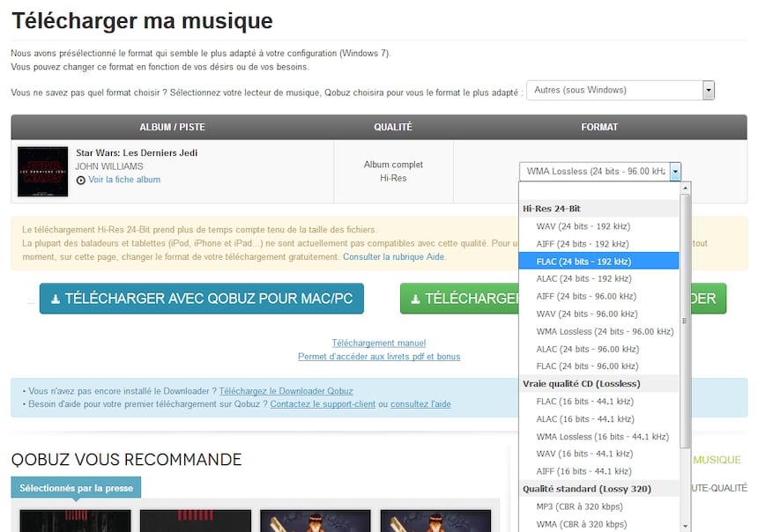Click the 'Vraie qualité CD (Lossless)' group heading

598,384
